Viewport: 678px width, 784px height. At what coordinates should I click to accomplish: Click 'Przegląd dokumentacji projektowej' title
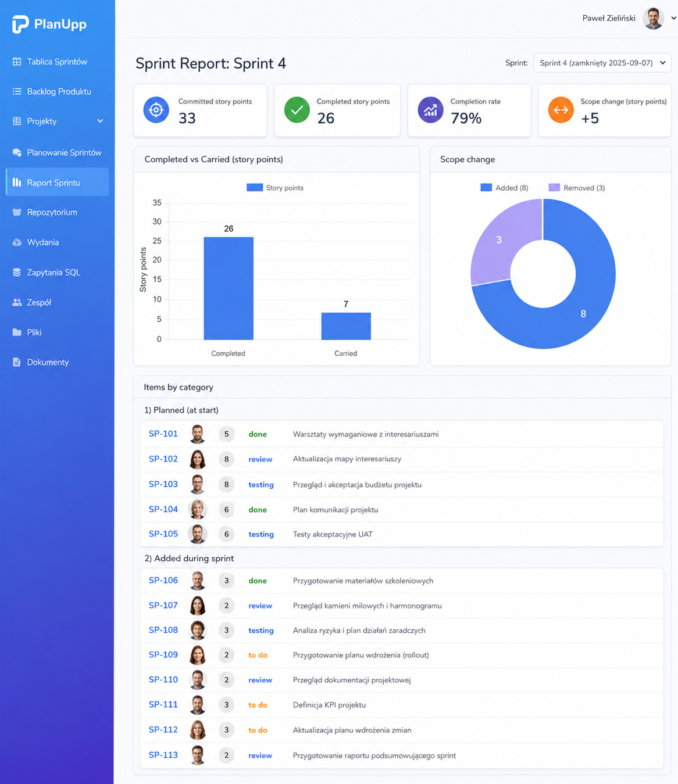(352, 680)
